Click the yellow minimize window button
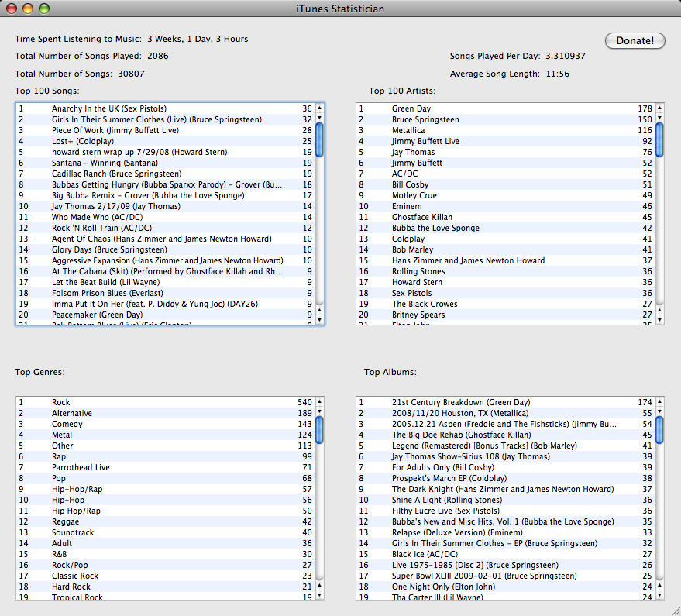Viewport: 681px width, 616px height. click(x=28, y=9)
